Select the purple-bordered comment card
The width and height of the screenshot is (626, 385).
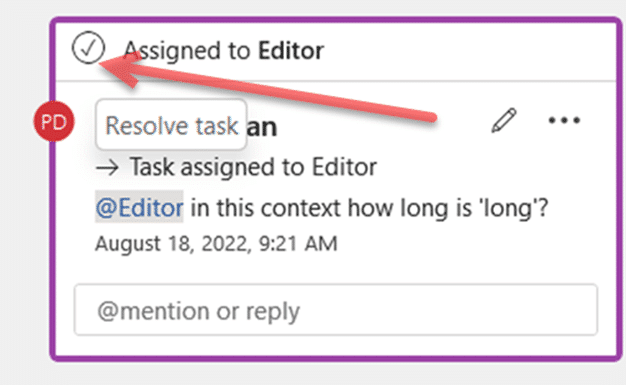(336, 189)
